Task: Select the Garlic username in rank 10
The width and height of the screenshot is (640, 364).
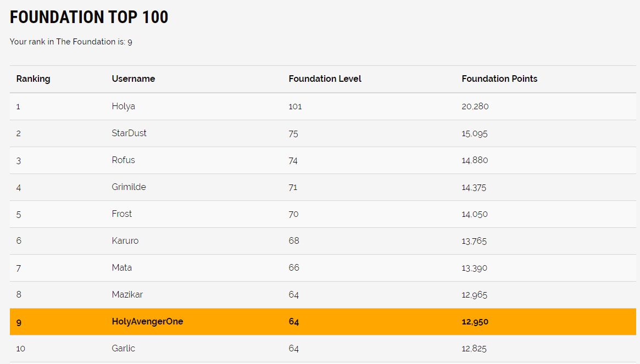Action: pyautogui.click(x=123, y=349)
